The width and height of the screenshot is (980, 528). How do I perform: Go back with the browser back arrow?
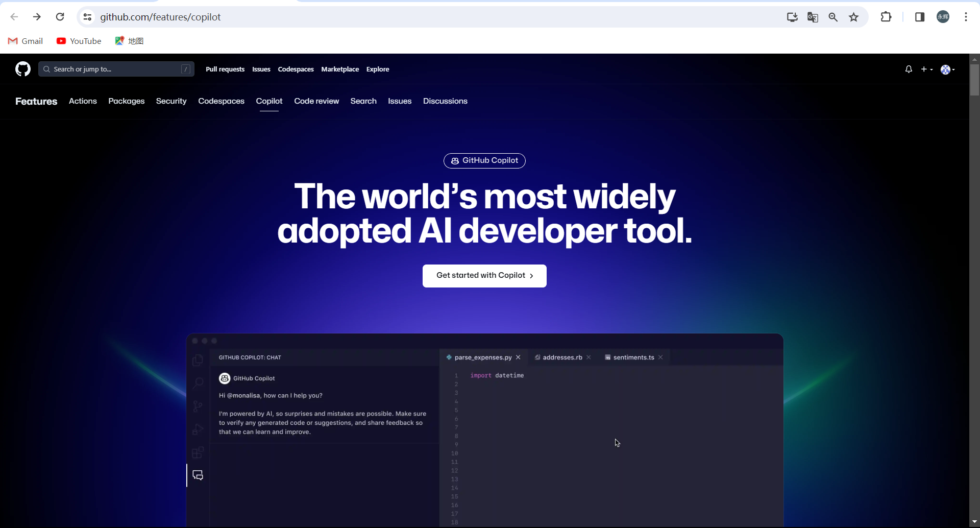coord(14,17)
